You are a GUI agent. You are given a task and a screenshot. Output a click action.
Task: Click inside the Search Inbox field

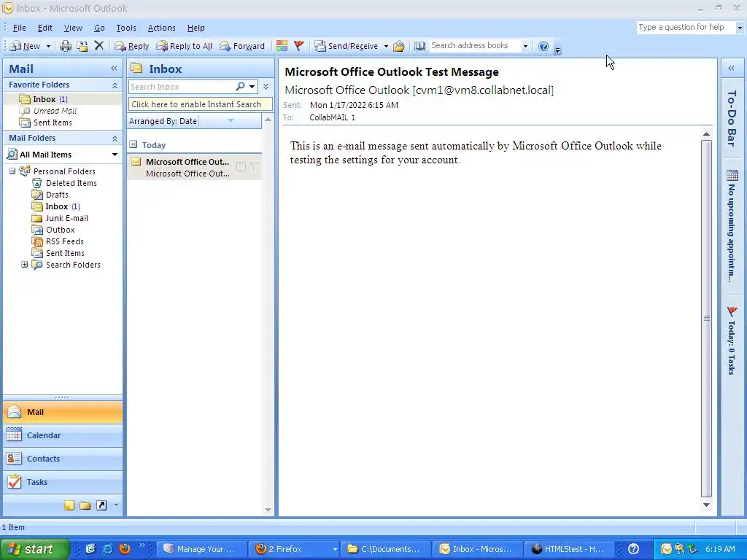[181, 87]
